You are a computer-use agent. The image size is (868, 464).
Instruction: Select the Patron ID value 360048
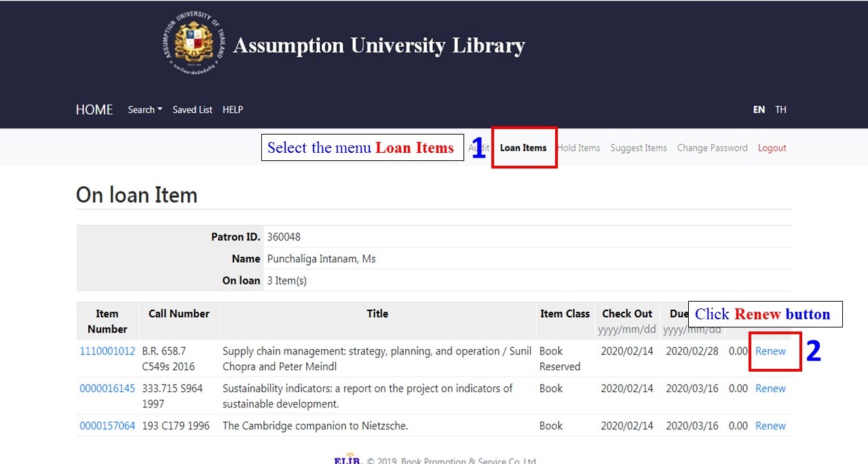[x=284, y=237]
